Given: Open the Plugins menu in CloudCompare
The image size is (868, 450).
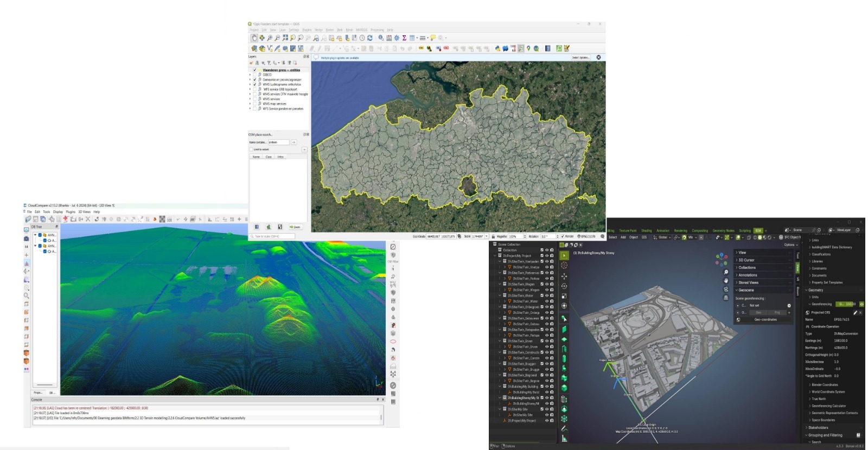Looking at the screenshot, I should 71,212.
